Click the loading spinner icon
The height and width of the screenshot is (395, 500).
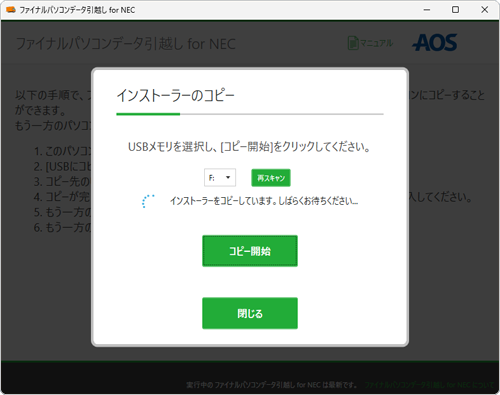point(148,201)
